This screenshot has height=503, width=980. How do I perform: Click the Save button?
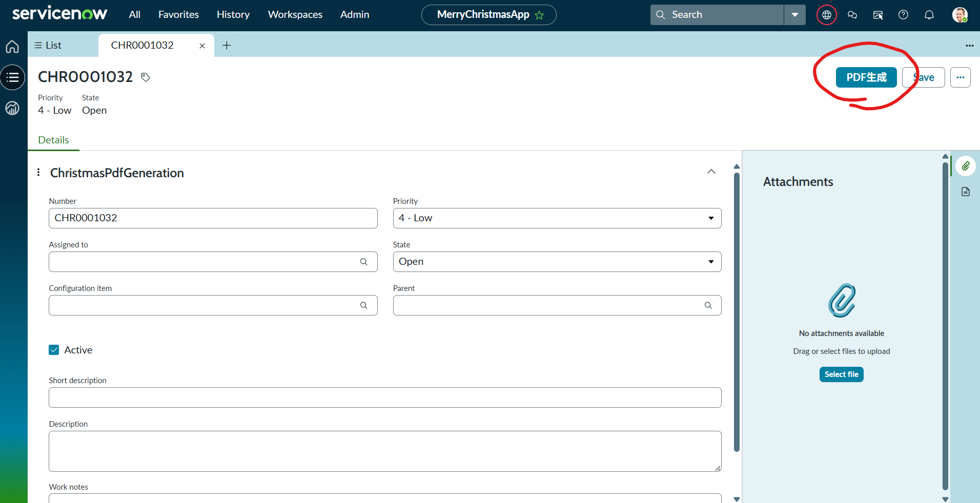pos(924,77)
